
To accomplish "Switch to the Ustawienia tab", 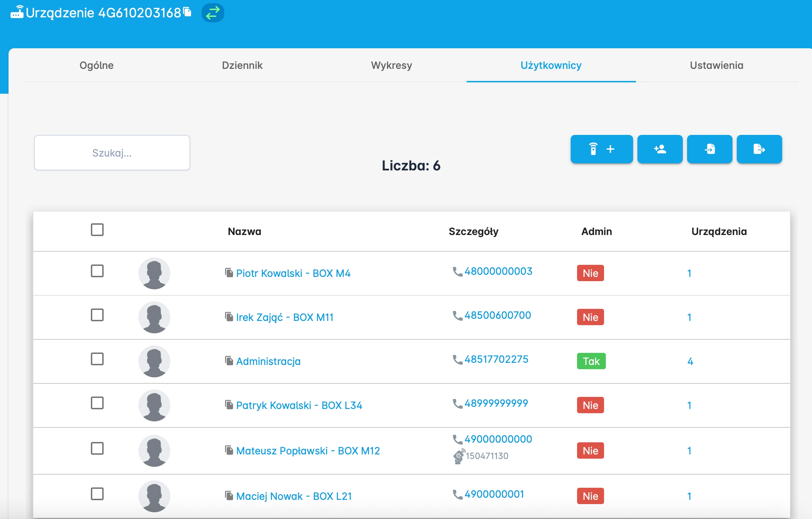I will coord(716,65).
